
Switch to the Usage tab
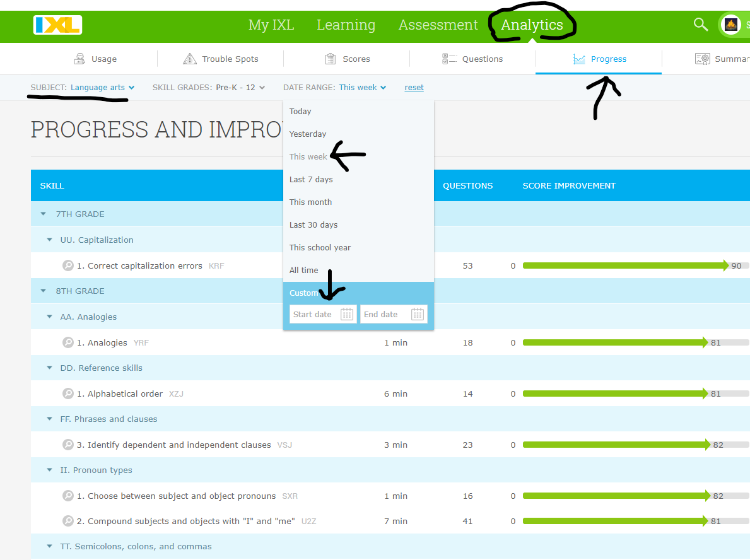[x=95, y=59]
